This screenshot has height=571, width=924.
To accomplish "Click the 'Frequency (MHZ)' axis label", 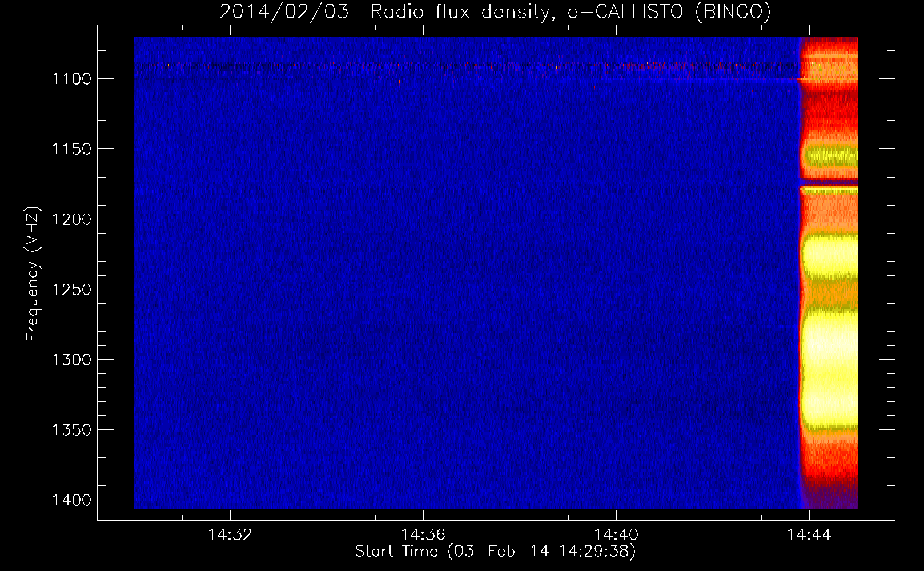I will pos(33,274).
